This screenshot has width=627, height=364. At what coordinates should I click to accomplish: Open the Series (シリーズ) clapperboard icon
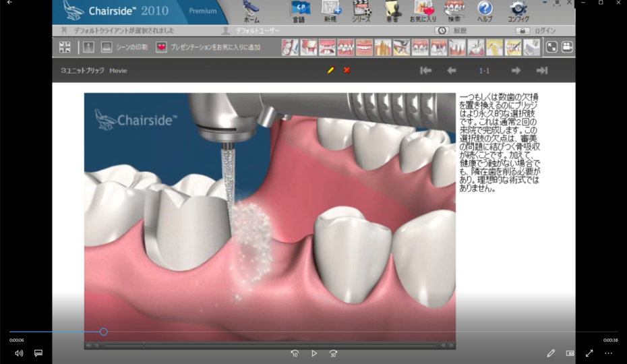[x=361, y=11]
